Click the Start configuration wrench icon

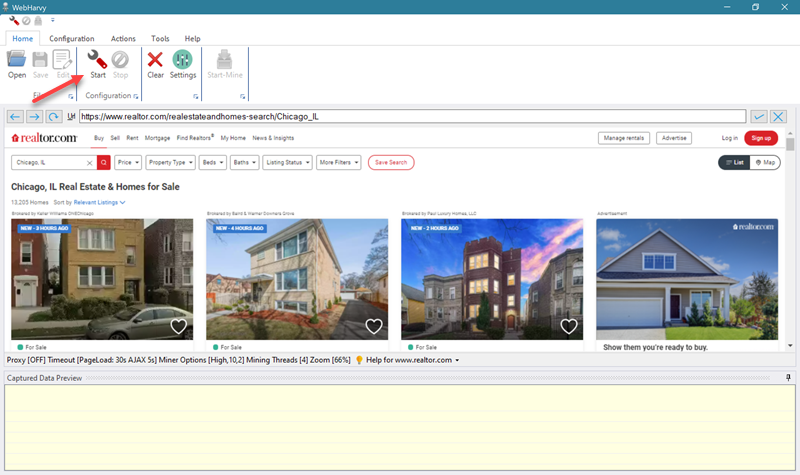click(97, 60)
